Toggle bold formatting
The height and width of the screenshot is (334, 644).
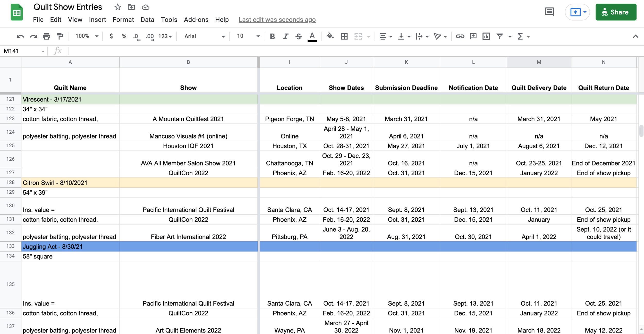[272, 36]
